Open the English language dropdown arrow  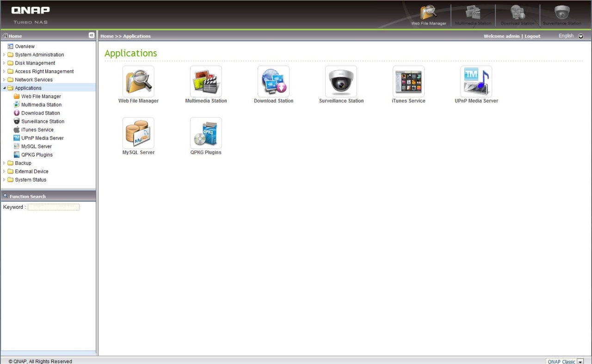[x=581, y=36]
